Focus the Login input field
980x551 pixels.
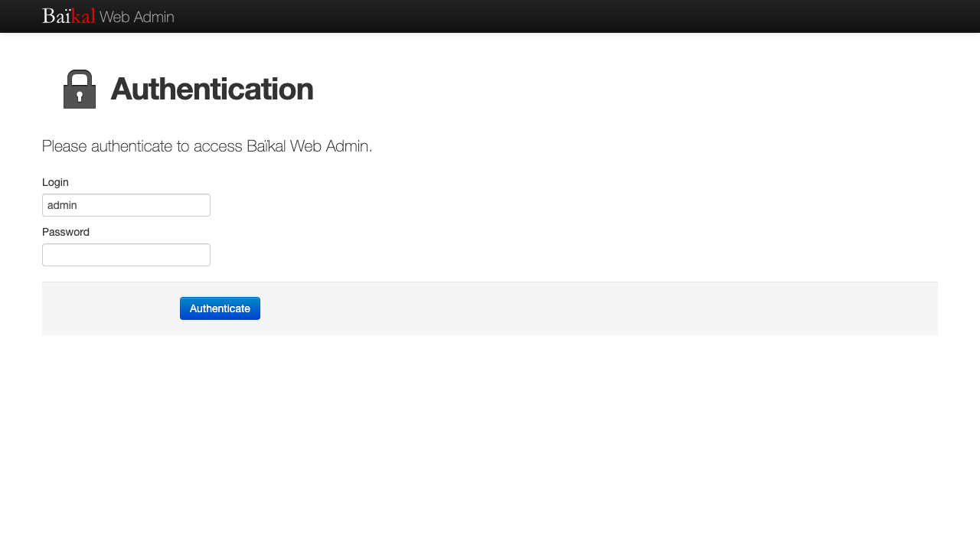coord(126,205)
